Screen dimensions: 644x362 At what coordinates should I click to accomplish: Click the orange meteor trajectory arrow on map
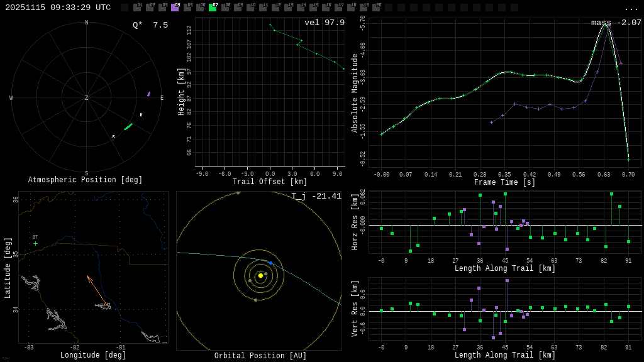pos(96,290)
